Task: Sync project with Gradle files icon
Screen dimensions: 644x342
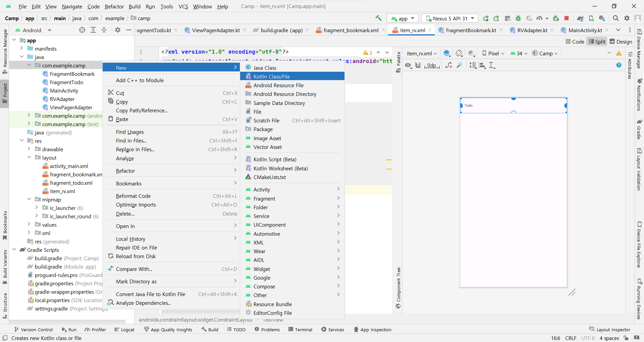Action: (580, 18)
